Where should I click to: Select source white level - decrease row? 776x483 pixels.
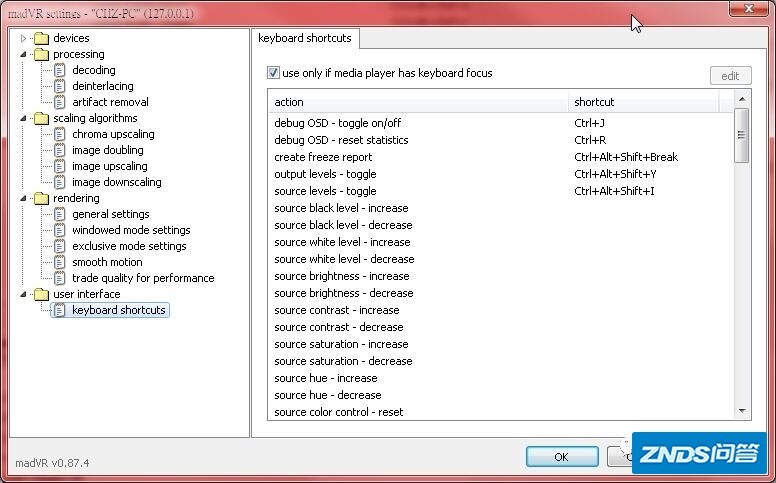(501, 259)
